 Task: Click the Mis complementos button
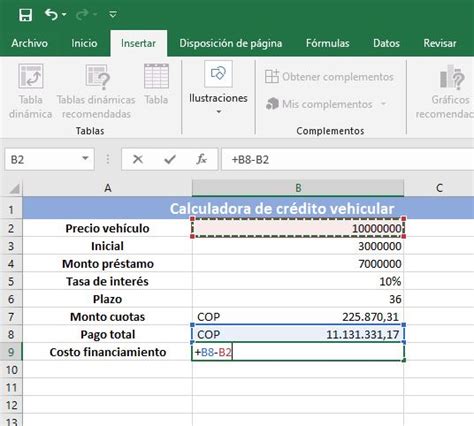click(319, 104)
